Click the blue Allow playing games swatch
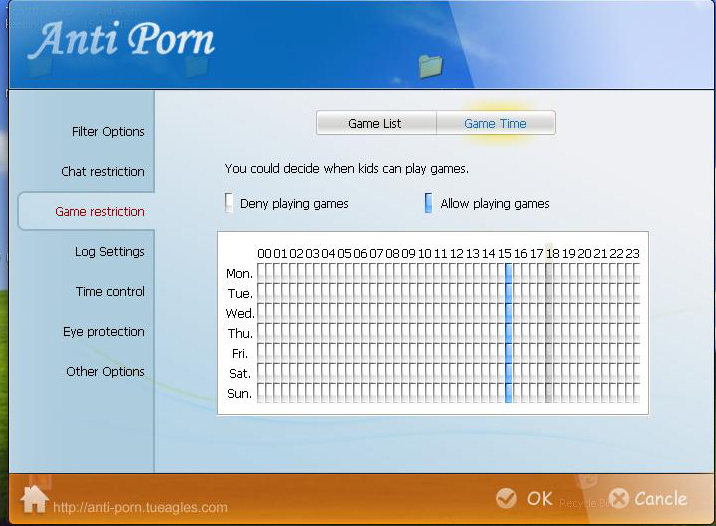The width and height of the screenshot is (716, 526). (x=428, y=203)
